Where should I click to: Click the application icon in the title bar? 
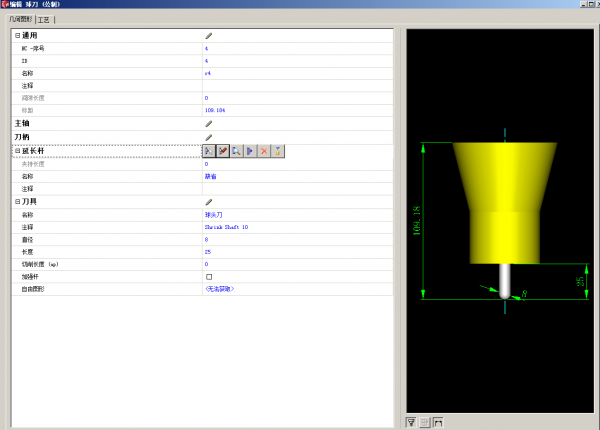click(x=5, y=4)
